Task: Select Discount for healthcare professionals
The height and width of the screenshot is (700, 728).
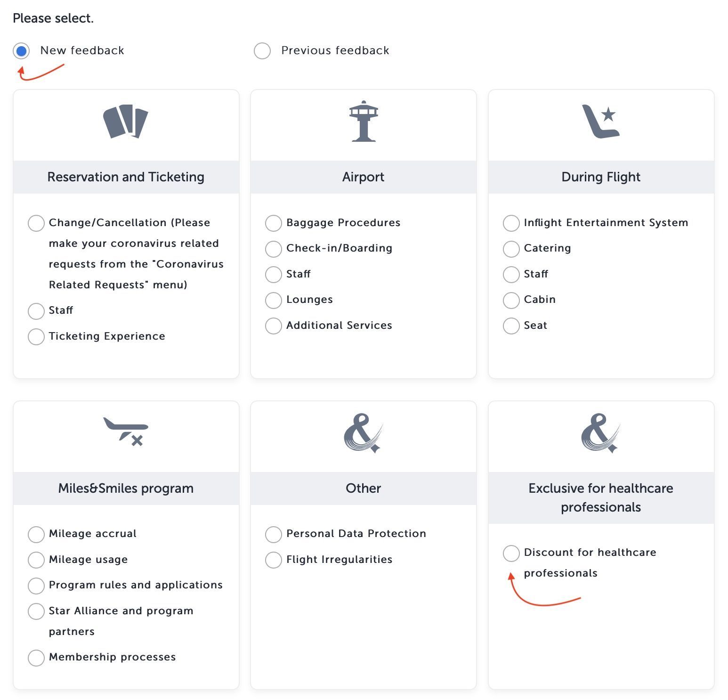Action: (511, 553)
